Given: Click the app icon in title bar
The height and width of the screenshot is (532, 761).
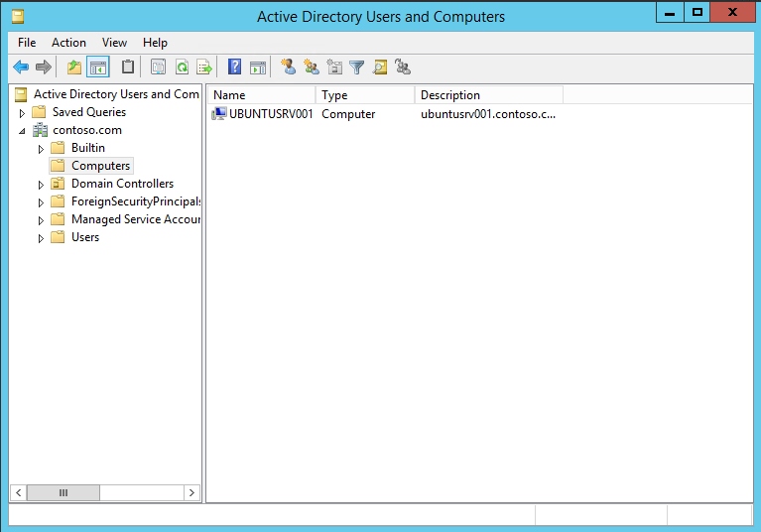Looking at the screenshot, I should 18,17.
